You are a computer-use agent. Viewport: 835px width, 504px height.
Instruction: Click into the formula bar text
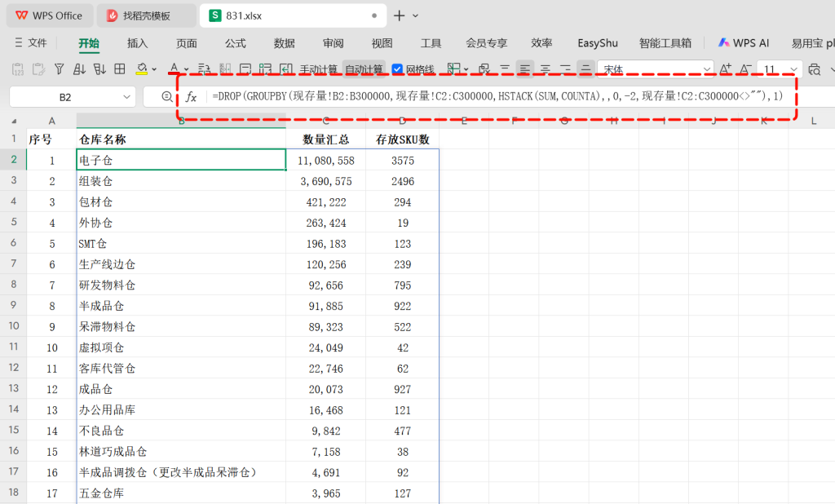pyautogui.click(x=497, y=96)
